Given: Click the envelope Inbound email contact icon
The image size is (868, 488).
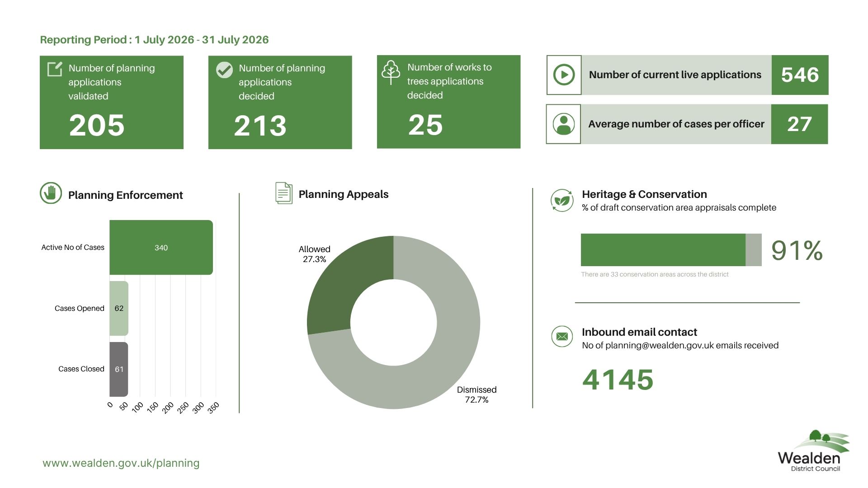Looking at the screenshot, I should [562, 337].
